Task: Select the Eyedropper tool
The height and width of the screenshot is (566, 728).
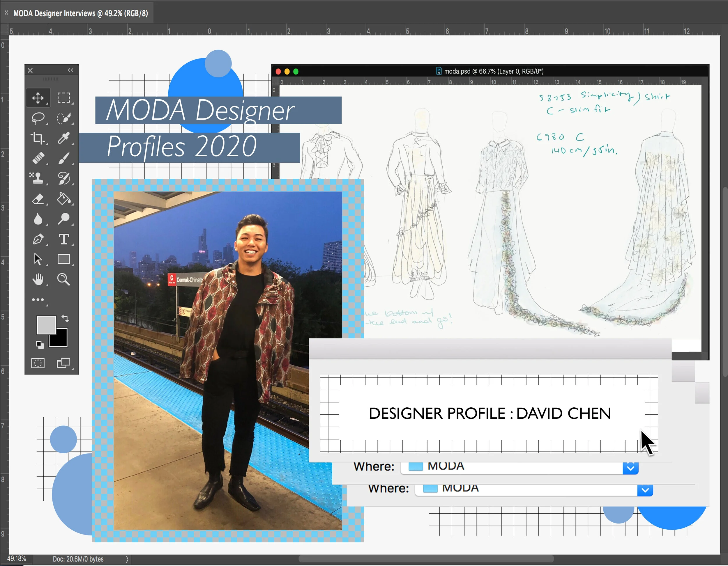Action: click(63, 138)
